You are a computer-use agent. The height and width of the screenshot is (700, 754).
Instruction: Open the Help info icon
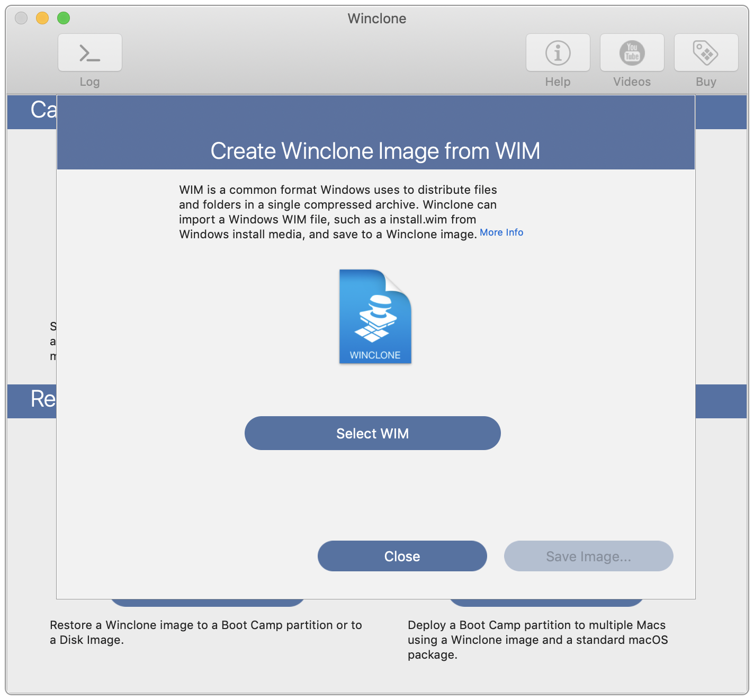point(558,52)
